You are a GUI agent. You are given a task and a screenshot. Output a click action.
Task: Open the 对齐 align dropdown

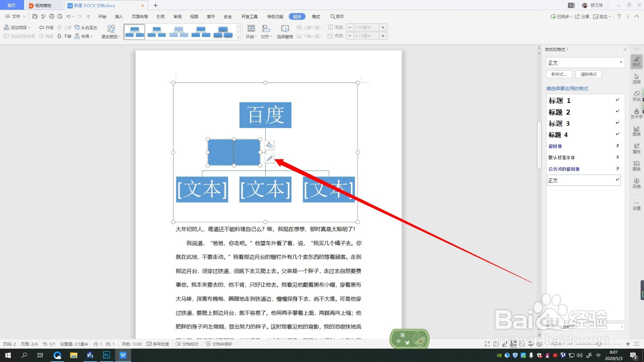tap(266, 32)
